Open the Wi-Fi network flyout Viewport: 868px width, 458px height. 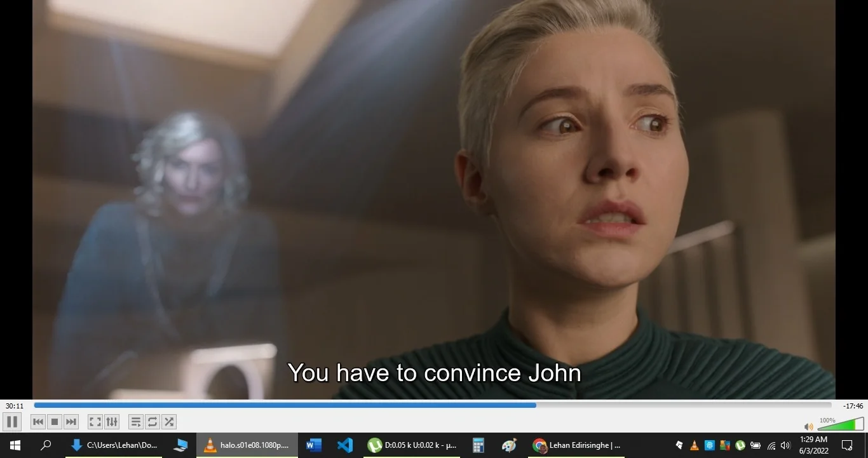[x=771, y=445]
